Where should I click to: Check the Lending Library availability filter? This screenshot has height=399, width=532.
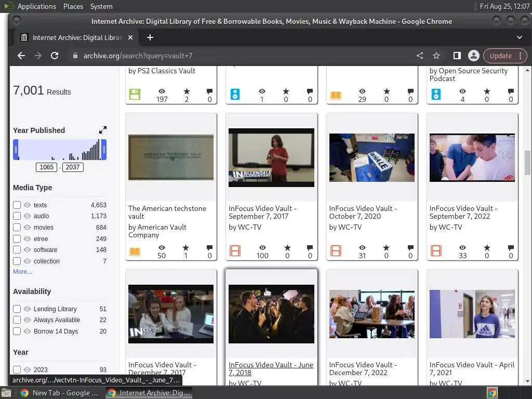[17, 309]
